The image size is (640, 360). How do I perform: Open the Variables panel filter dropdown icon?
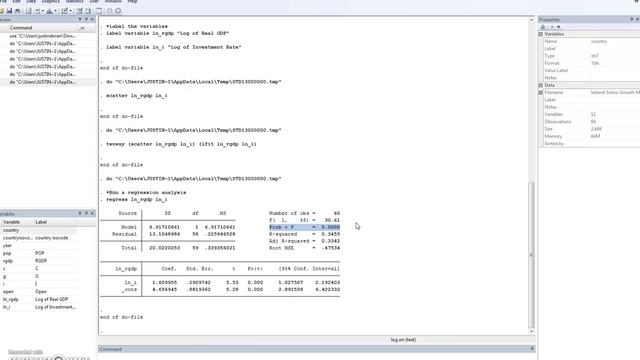click(80, 213)
